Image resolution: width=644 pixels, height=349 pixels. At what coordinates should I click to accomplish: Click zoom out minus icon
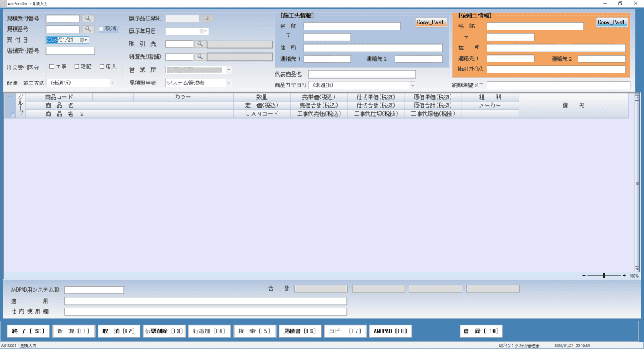584,276
